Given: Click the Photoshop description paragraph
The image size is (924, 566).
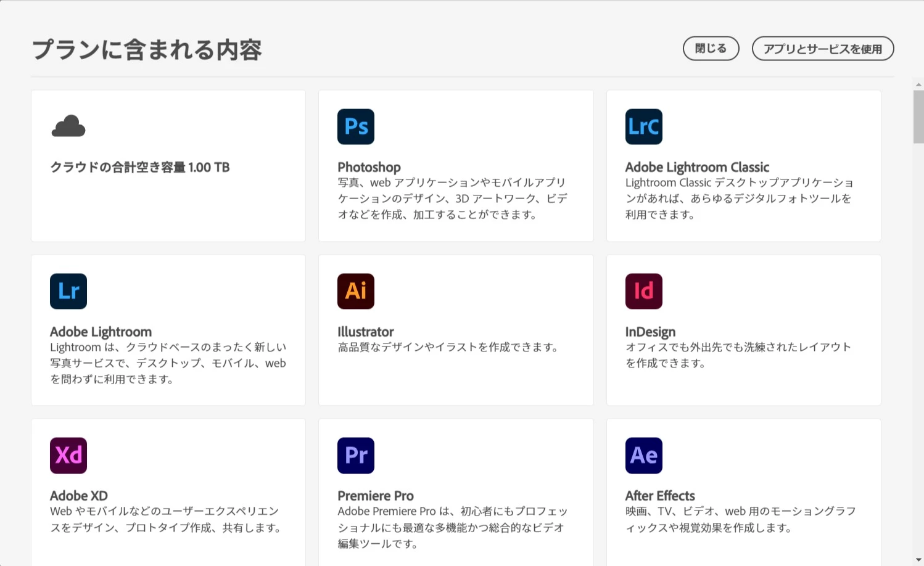Looking at the screenshot, I should [453, 199].
